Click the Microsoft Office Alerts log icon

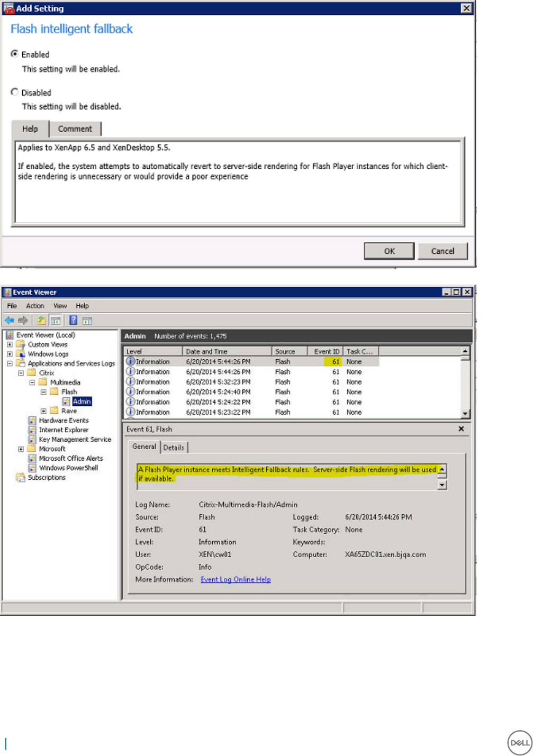pyautogui.click(x=32, y=459)
